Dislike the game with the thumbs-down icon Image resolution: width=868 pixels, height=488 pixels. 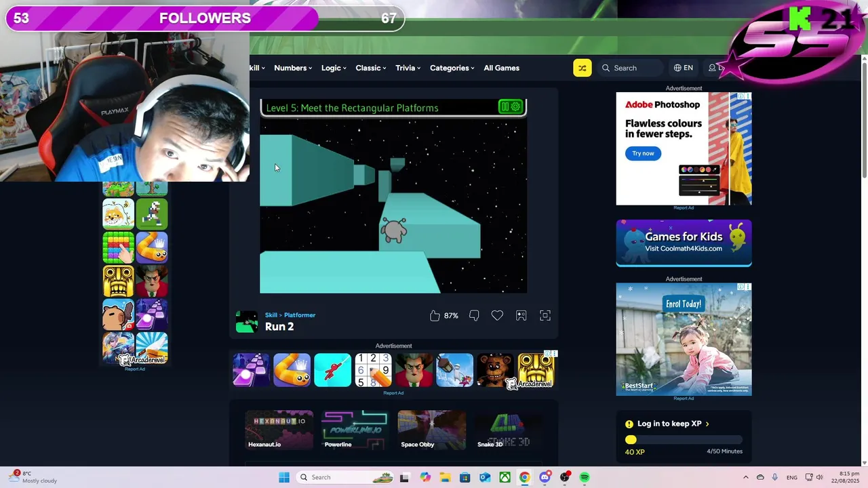point(474,315)
